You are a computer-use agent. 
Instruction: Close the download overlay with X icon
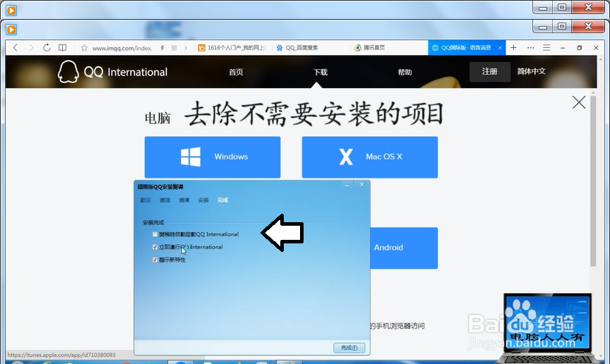[579, 102]
